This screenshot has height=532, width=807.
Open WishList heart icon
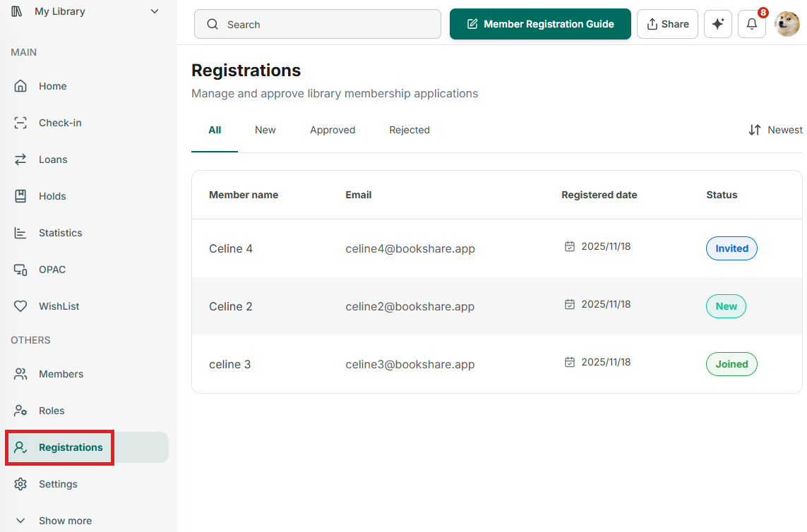tap(20, 306)
